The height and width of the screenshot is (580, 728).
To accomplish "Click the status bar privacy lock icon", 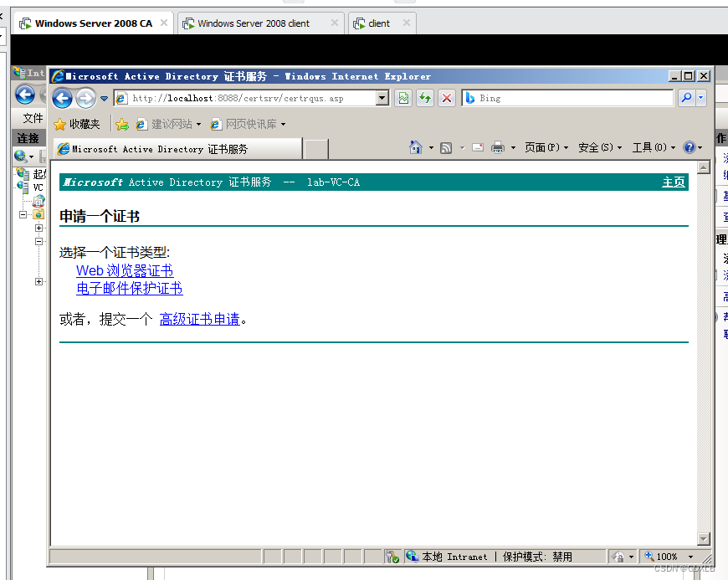I will click(x=618, y=557).
